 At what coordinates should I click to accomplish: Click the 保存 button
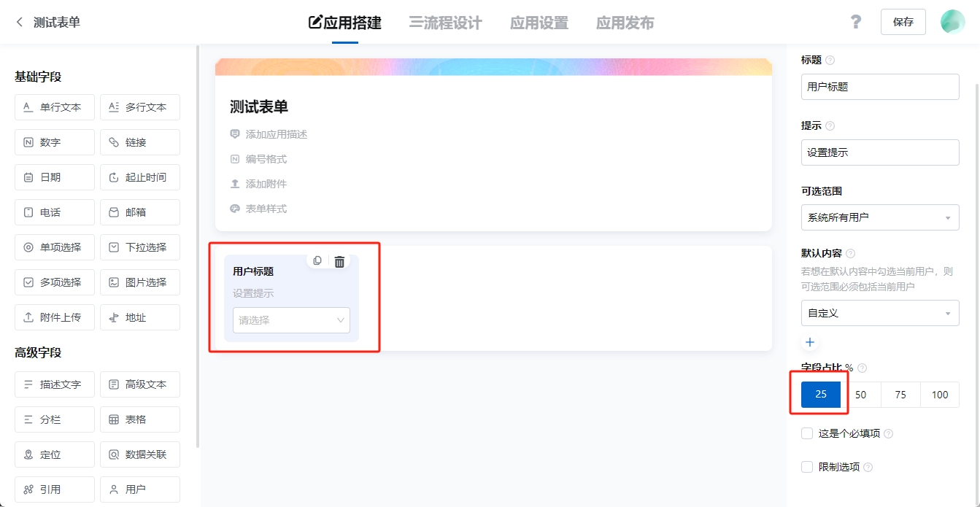(903, 22)
